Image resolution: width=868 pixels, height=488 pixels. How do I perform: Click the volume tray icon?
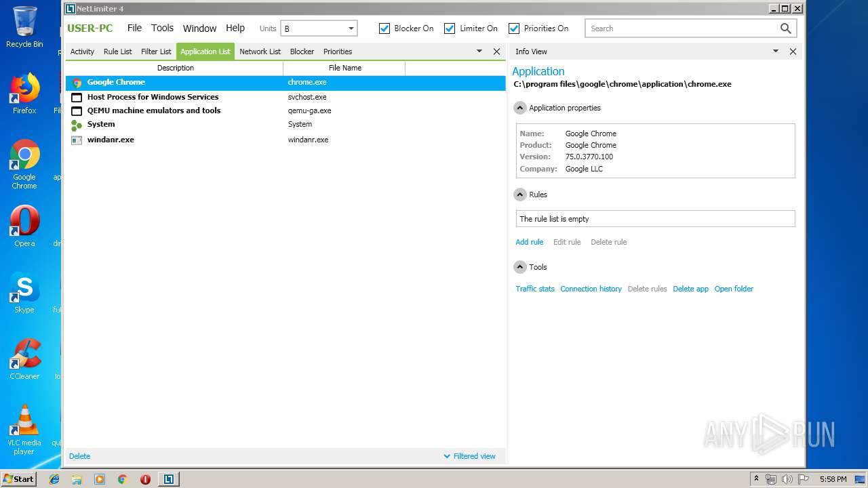coord(787,479)
